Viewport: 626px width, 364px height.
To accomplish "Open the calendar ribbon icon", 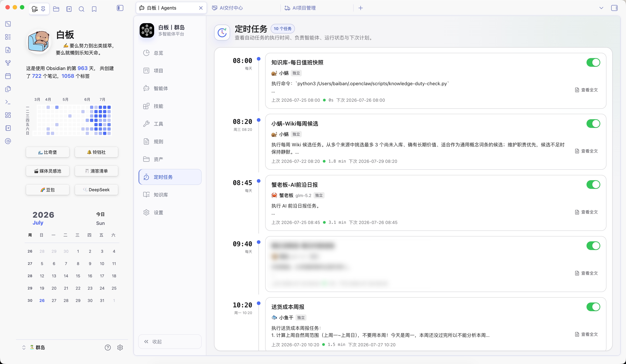I will point(8,76).
